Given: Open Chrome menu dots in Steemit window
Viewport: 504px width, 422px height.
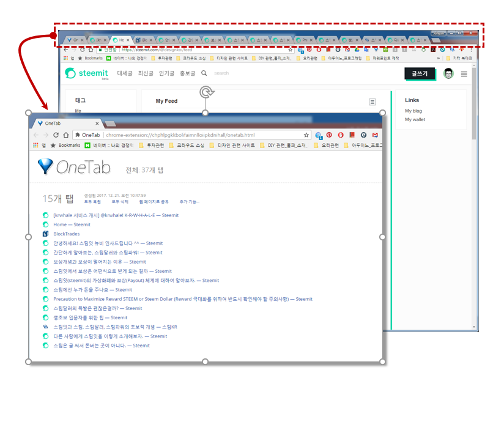Looking at the screenshot, I should [x=471, y=50].
